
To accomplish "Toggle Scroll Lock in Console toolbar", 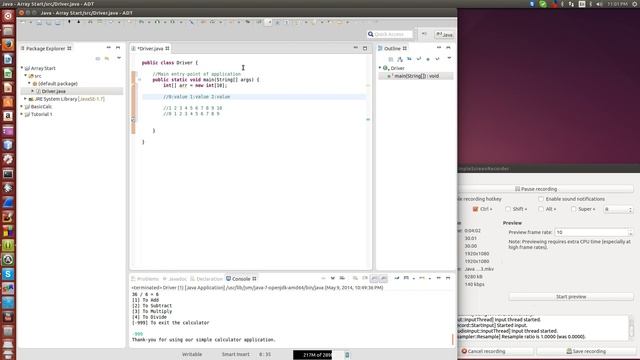I will pyautogui.click(x=365, y=278).
